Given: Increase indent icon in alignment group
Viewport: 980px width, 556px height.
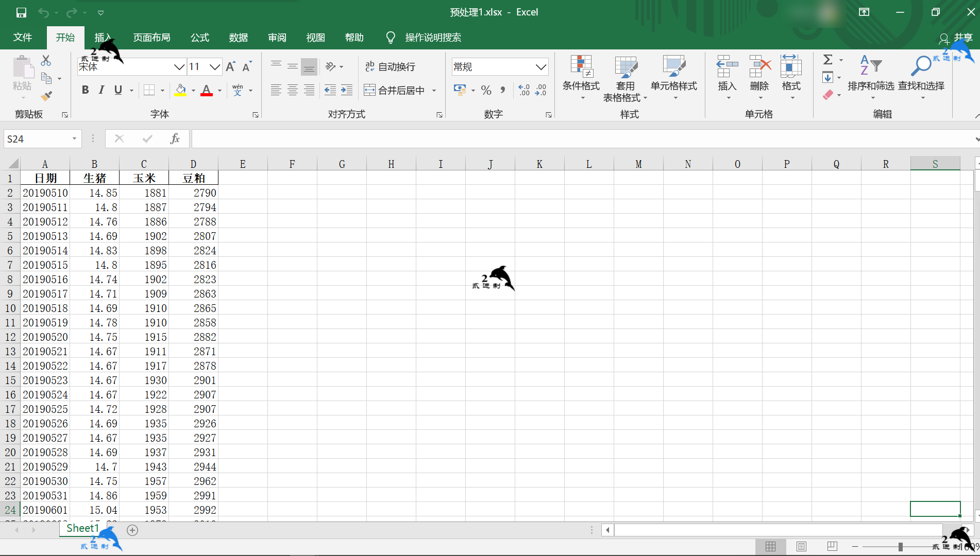Looking at the screenshot, I should (x=347, y=90).
